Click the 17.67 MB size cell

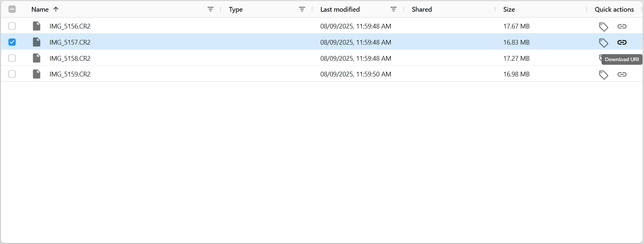pyautogui.click(x=516, y=26)
